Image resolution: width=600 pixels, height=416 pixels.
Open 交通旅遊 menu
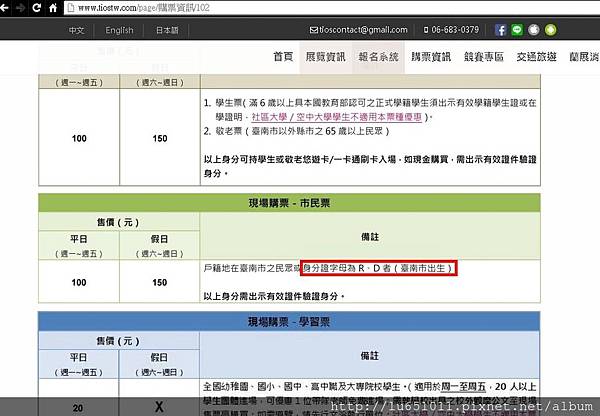coord(536,57)
